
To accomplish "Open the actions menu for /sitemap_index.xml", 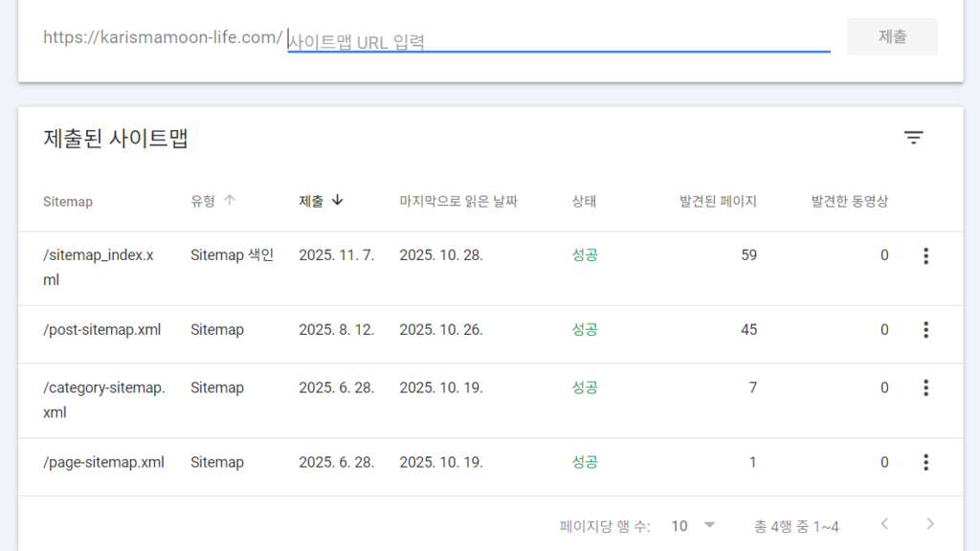I will pos(925,255).
